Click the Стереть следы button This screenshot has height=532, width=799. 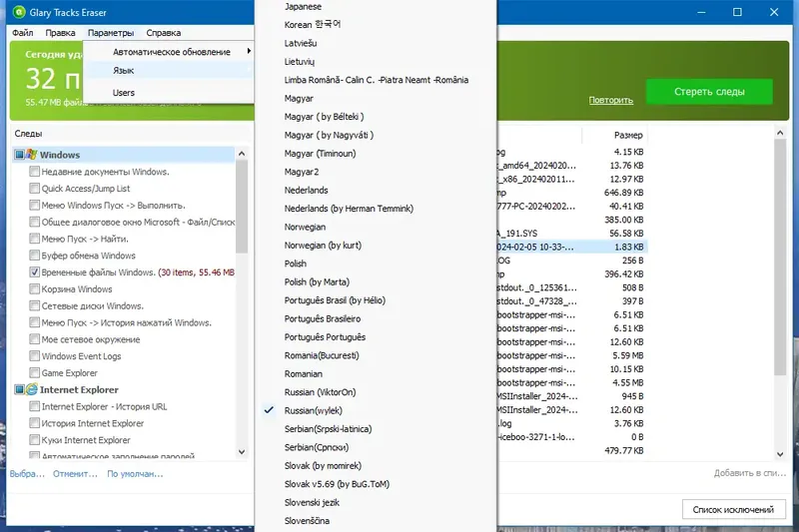click(709, 92)
